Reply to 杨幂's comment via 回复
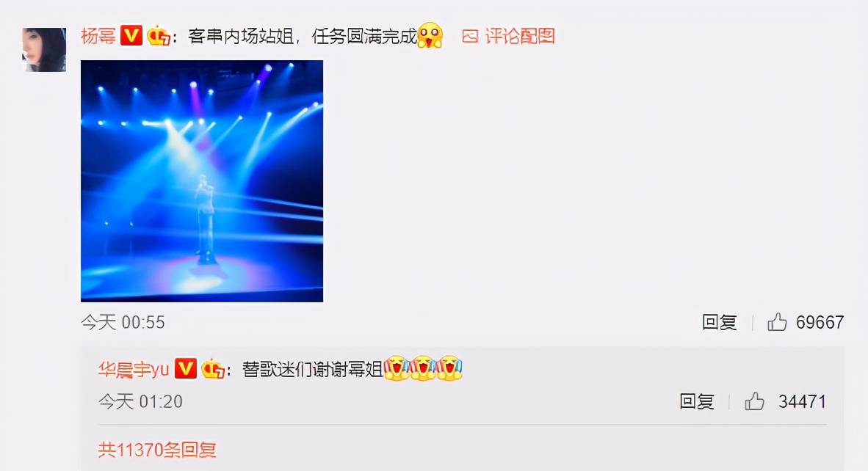 [719, 322]
